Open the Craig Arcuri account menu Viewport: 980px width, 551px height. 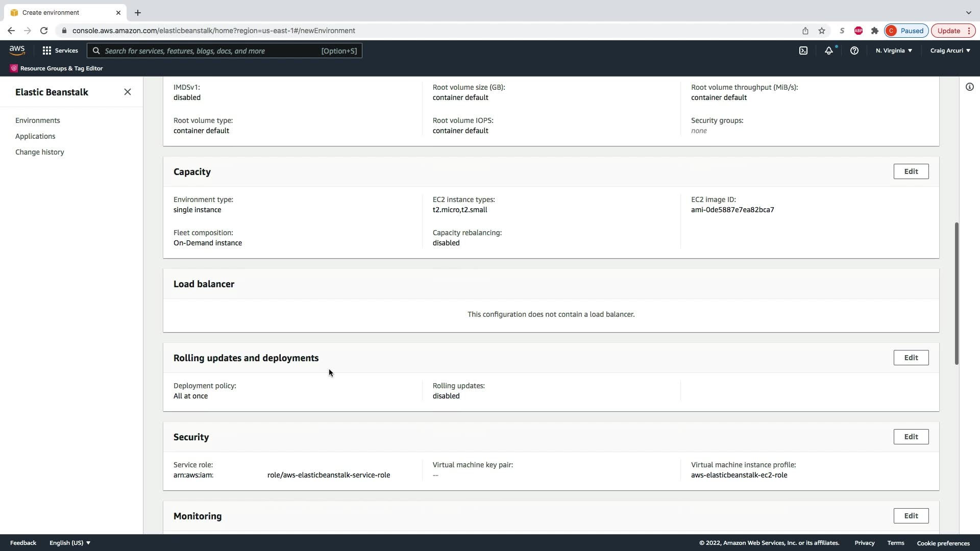tap(950, 51)
